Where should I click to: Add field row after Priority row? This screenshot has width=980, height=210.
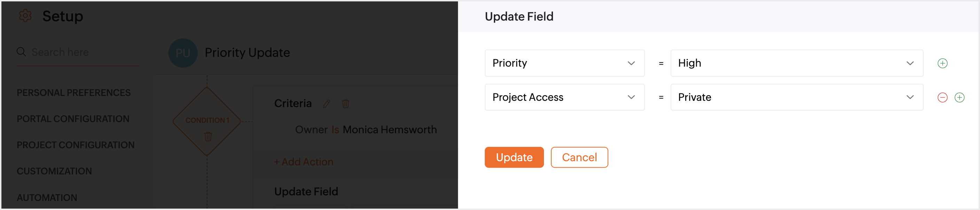click(x=942, y=63)
